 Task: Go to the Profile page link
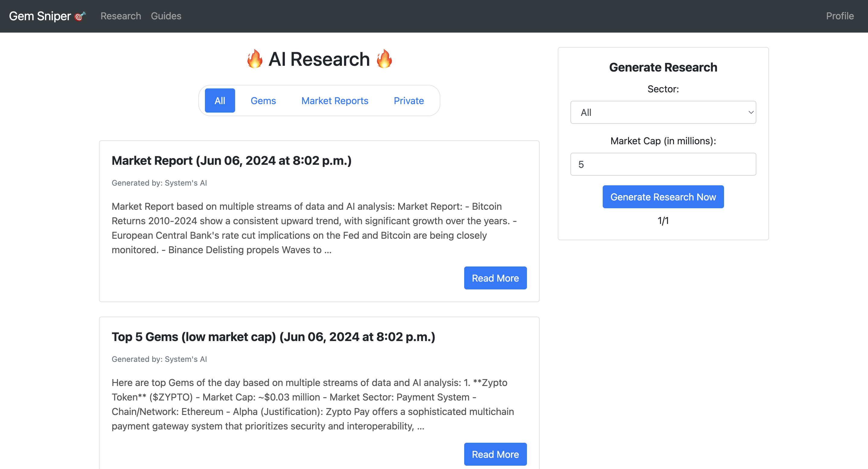(x=840, y=16)
